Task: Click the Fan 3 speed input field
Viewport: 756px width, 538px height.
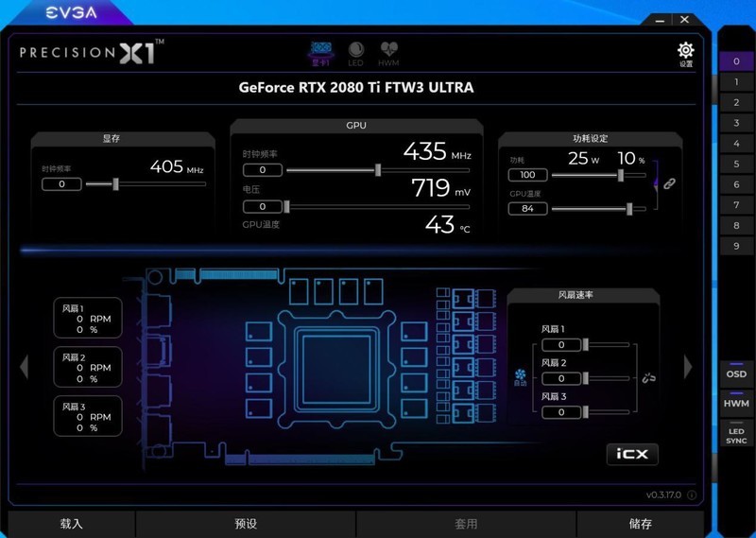Action: point(561,412)
